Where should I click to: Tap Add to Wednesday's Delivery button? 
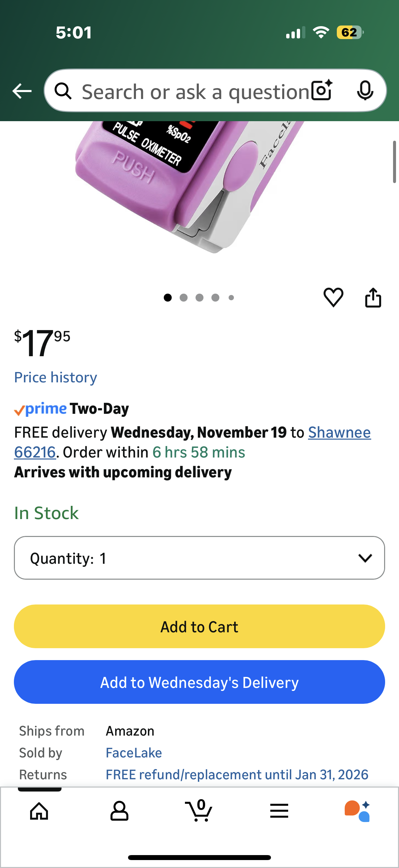pos(199,682)
